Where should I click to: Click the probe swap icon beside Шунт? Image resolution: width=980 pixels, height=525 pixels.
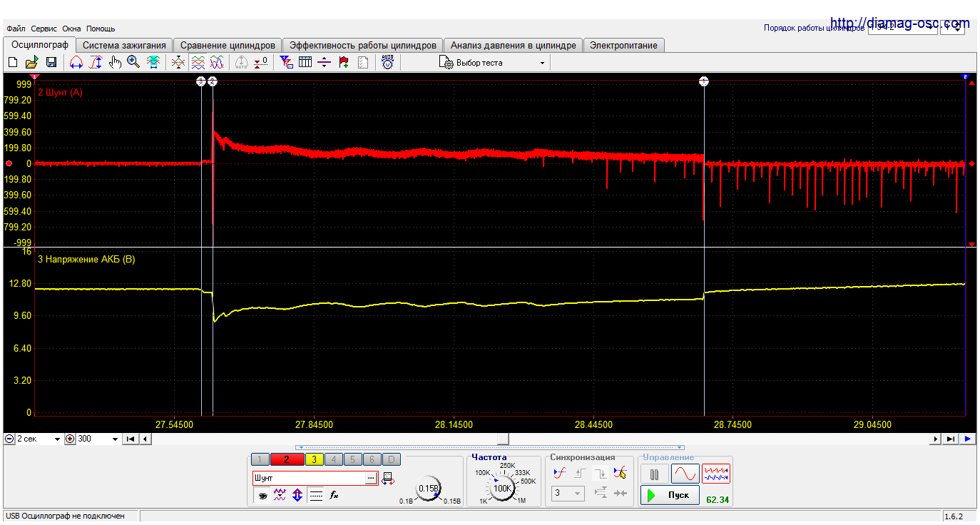(x=387, y=479)
